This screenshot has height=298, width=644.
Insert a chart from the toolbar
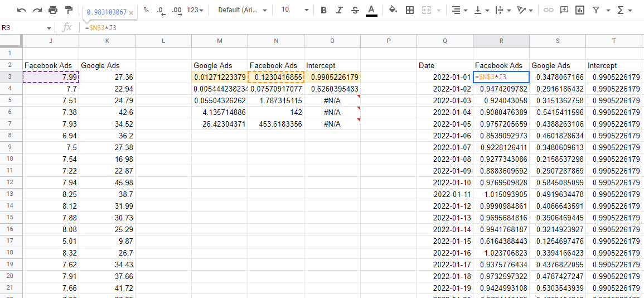(x=580, y=10)
